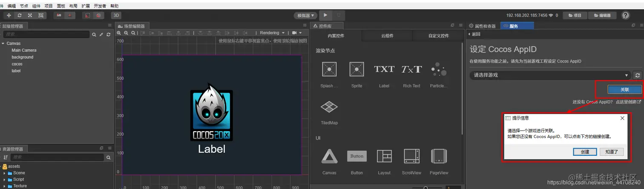Refresh the game list
The width and height of the screenshot is (644, 189).
(x=637, y=75)
